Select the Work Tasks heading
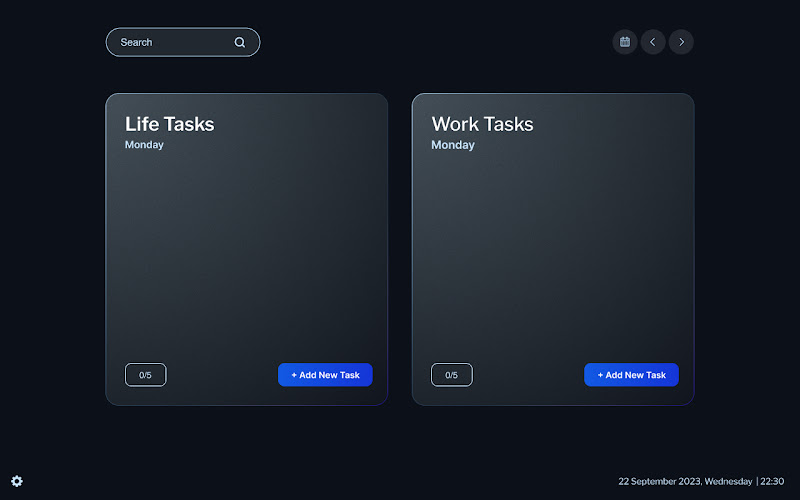Viewport: 800px width, 500px height. [x=482, y=124]
